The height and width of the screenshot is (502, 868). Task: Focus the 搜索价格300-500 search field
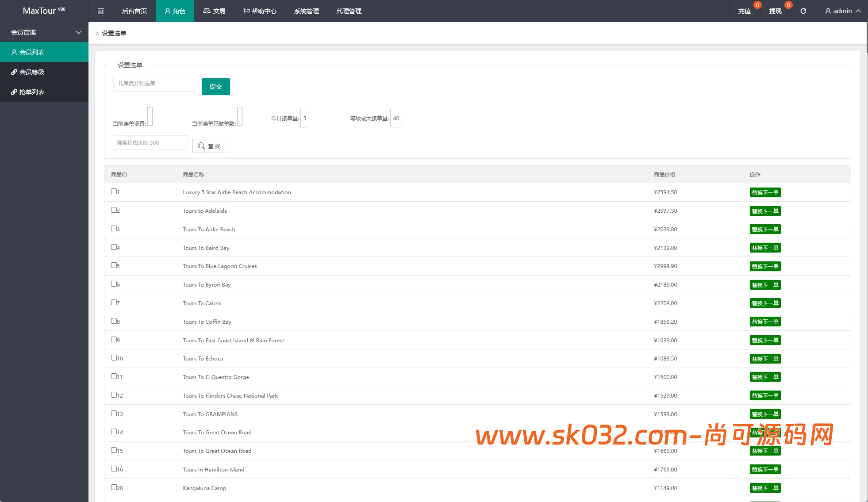150,143
